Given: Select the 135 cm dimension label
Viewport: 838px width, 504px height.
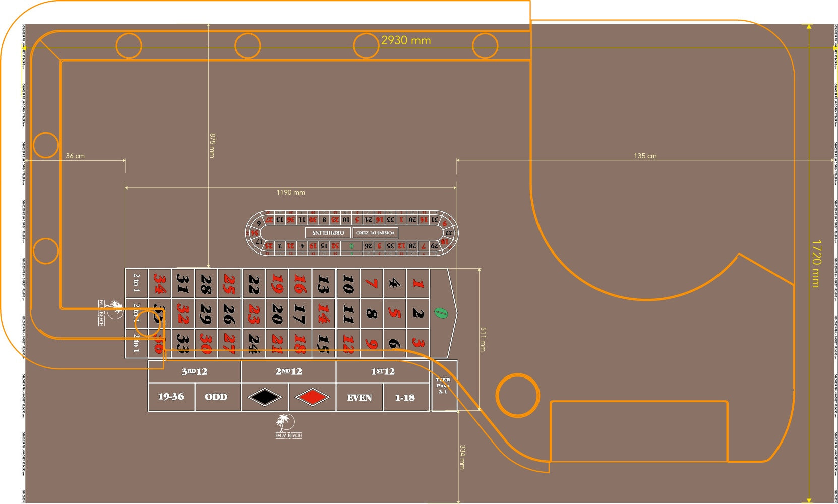Looking at the screenshot, I should point(645,156).
